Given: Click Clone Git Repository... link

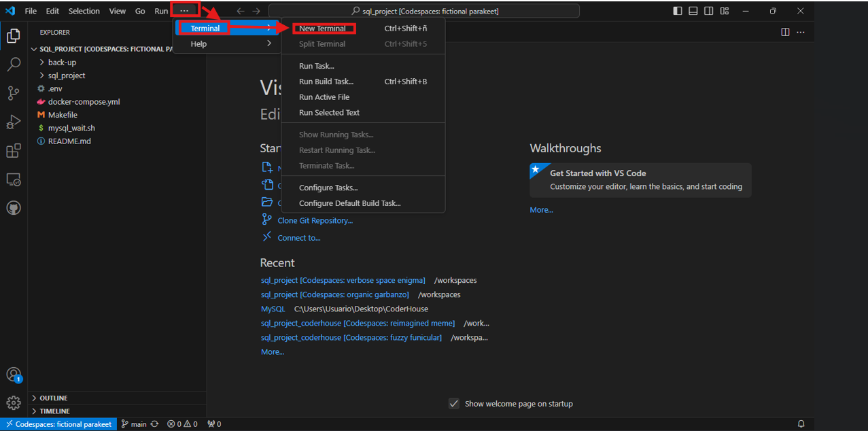Looking at the screenshot, I should pos(315,220).
